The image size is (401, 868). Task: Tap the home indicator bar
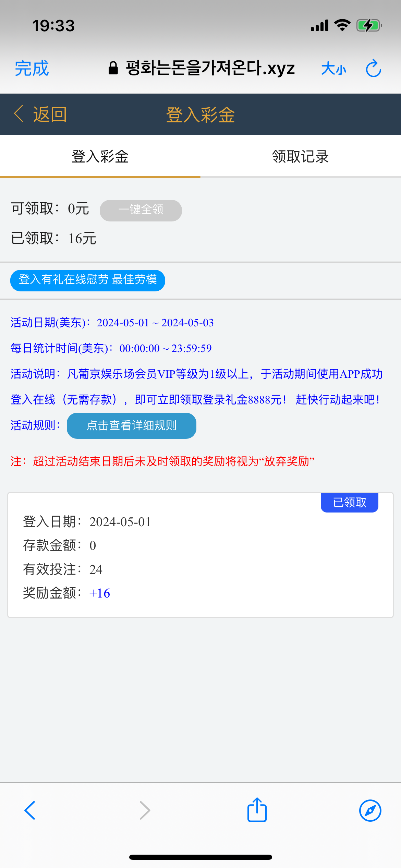tap(200, 857)
